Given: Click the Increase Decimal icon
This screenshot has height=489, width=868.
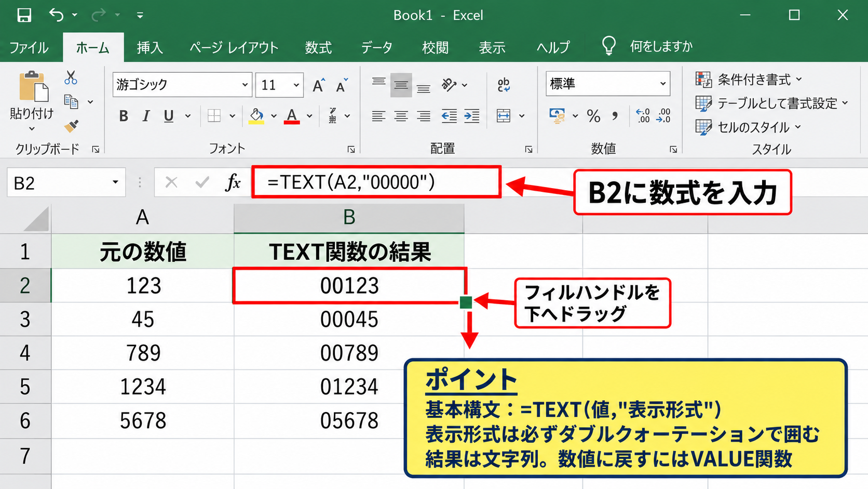Looking at the screenshot, I should [643, 115].
